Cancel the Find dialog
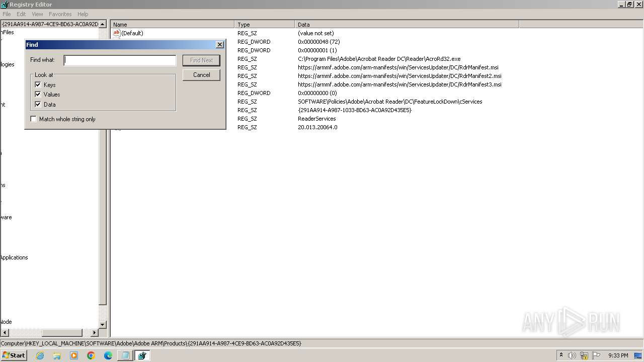This screenshot has height=362, width=644. point(201,75)
